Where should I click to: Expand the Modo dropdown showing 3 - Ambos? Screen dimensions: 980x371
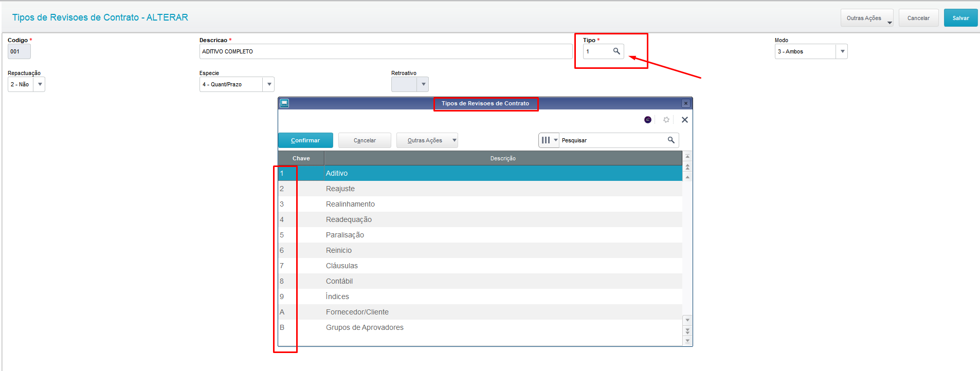(x=842, y=51)
